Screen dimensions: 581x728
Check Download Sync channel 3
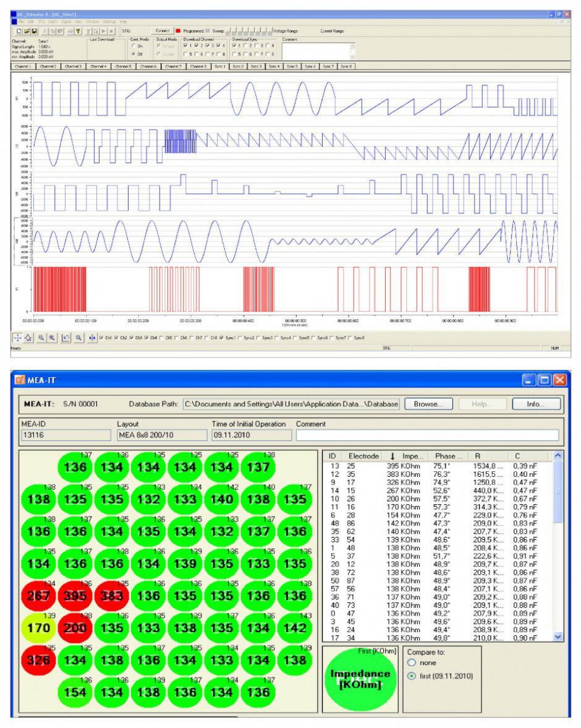pyautogui.click(x=257, y=46)
